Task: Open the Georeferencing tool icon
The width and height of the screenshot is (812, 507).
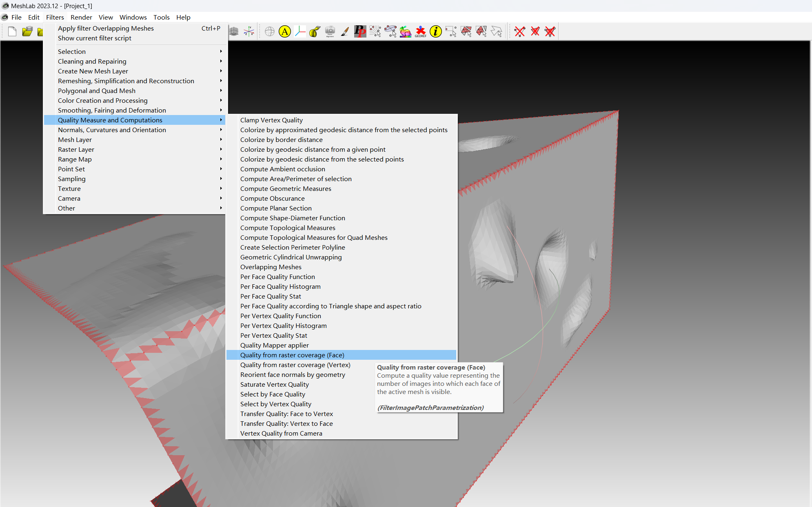Action: point(420,31)
